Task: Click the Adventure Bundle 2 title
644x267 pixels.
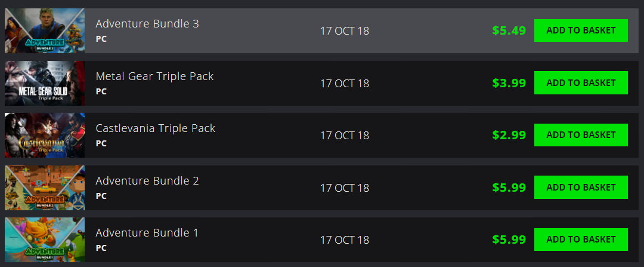Action: coord(147,180)
